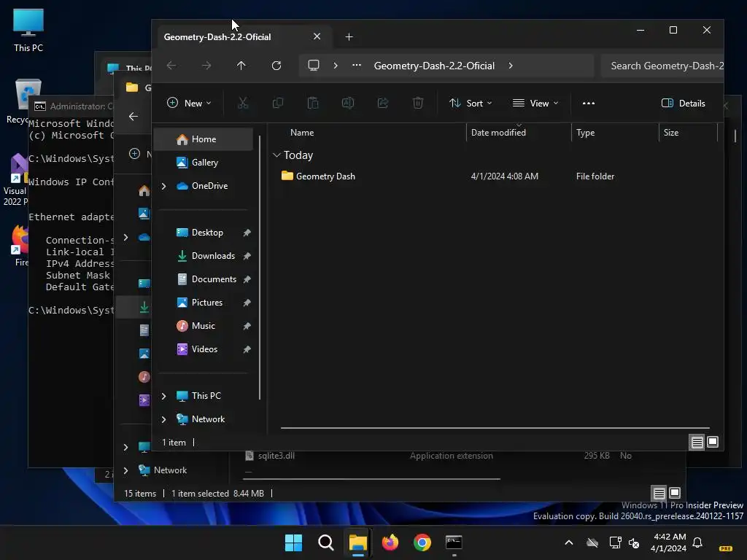Click chevron after PC icon in address bar

click(336, 65)
